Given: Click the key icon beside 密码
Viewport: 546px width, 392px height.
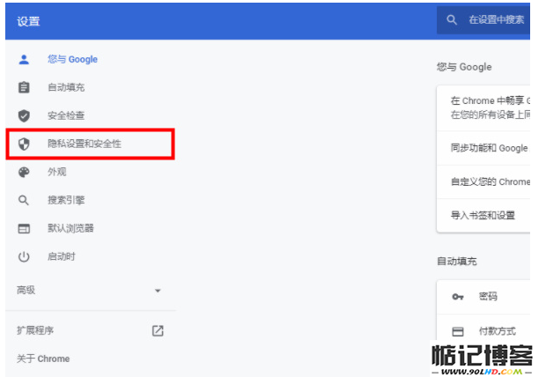Looking at the screenshot, I should point(458,297).
